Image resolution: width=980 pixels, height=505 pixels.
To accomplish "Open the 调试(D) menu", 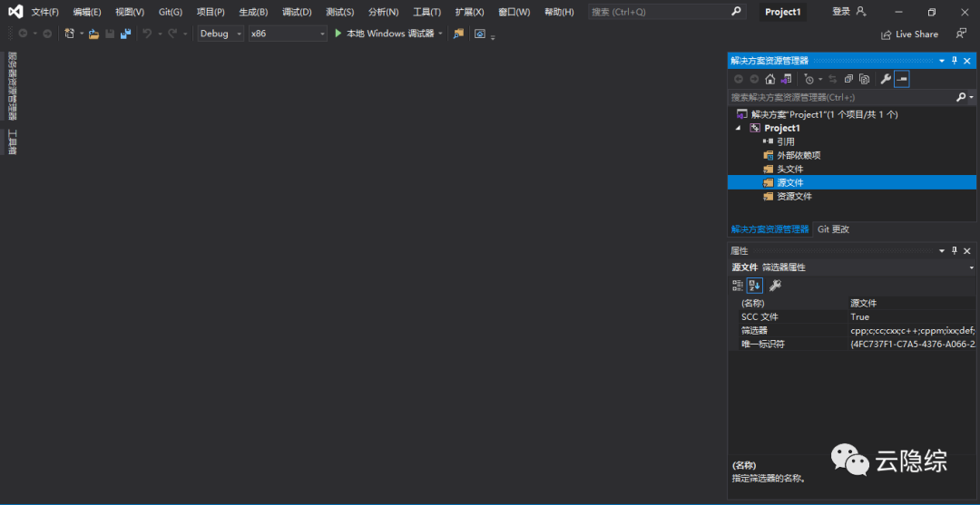I will pyautogui.click(x=297, y=12).
